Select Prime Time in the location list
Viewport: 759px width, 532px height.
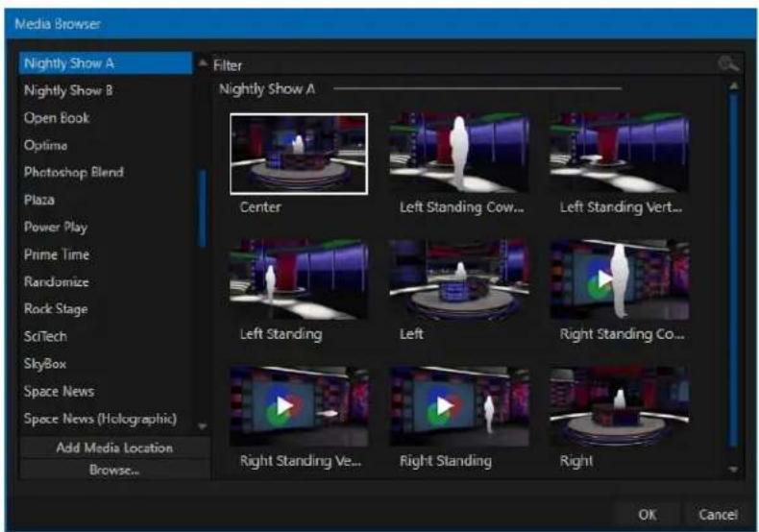coord(106,254)
